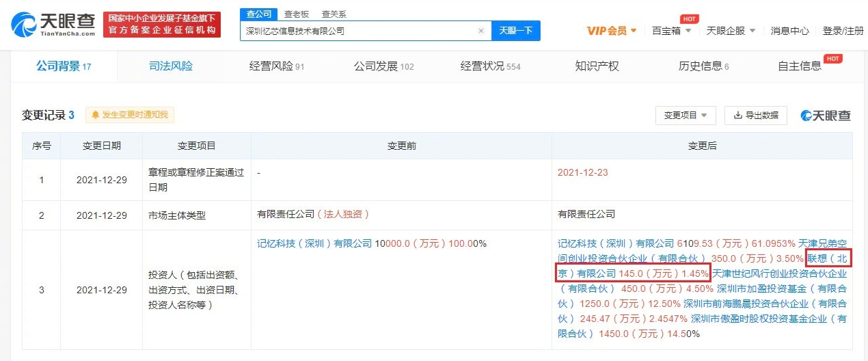Viewport: 868px width, 361px height.
Task: Switch to the 查关系 search tab
Action: click(334, 14)
